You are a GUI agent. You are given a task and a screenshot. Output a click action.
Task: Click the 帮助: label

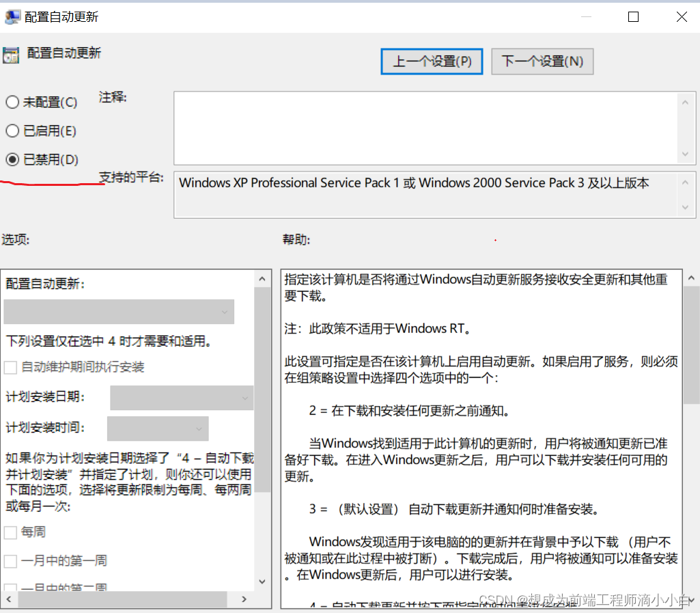296,240
